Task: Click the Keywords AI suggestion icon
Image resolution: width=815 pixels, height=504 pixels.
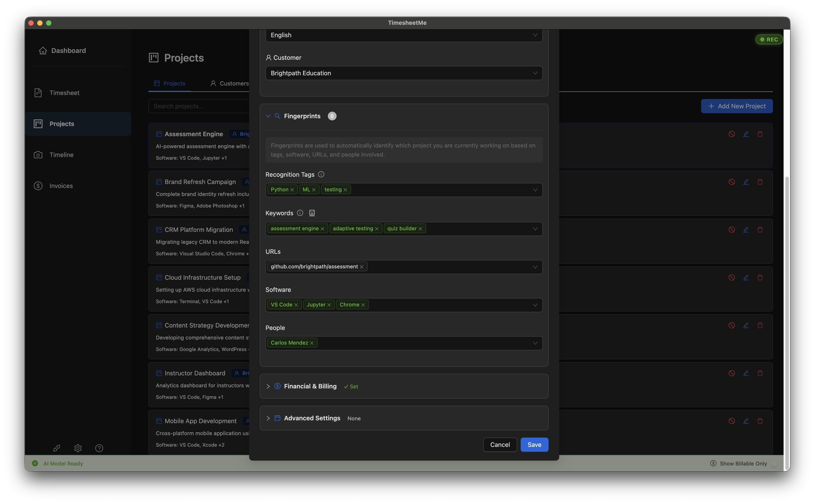Action: tap(312, 213)
